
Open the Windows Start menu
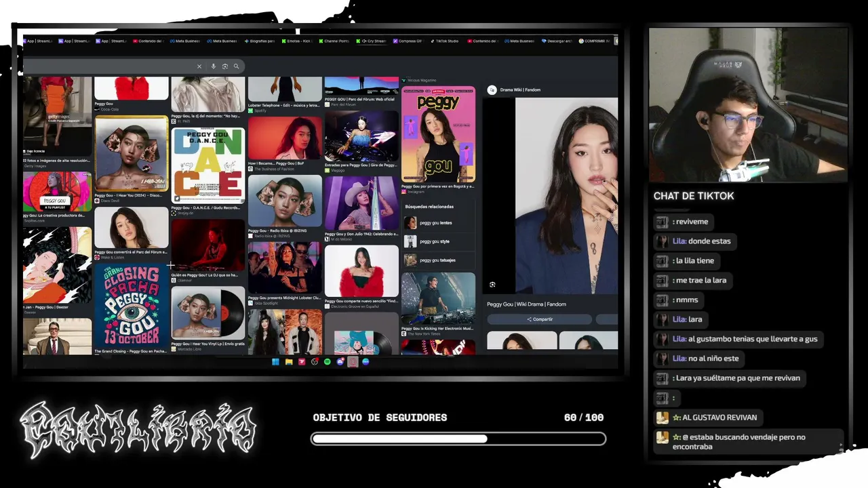275,362
